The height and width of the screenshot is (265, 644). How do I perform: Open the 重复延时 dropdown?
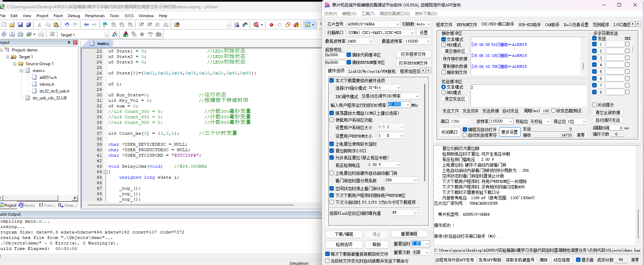[x=420, y=244]
